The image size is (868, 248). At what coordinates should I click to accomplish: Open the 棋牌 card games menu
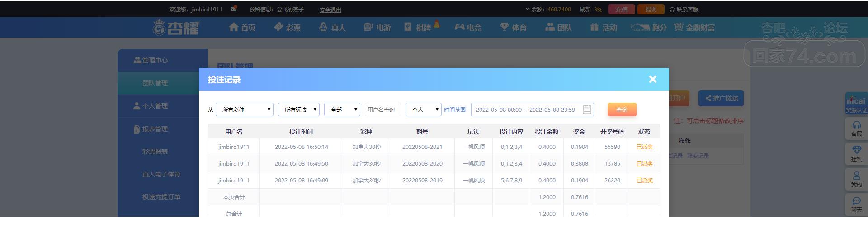click(x=418, y=28)
